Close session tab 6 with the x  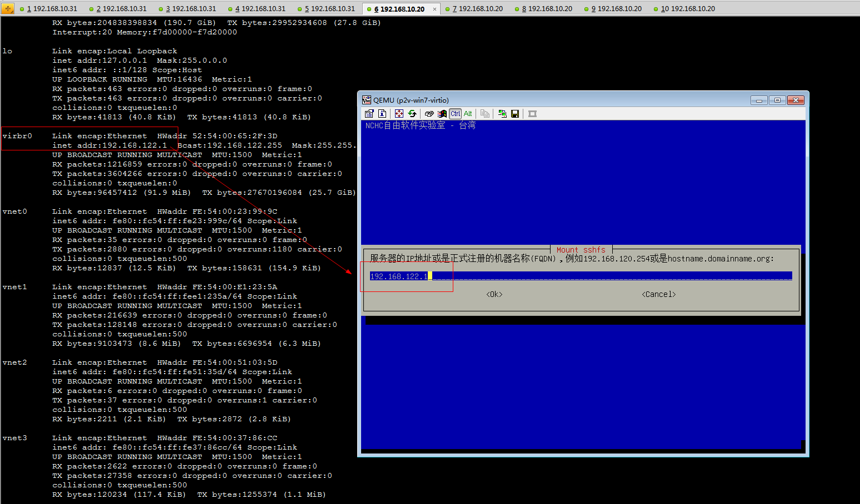click(x=434, y=9)
